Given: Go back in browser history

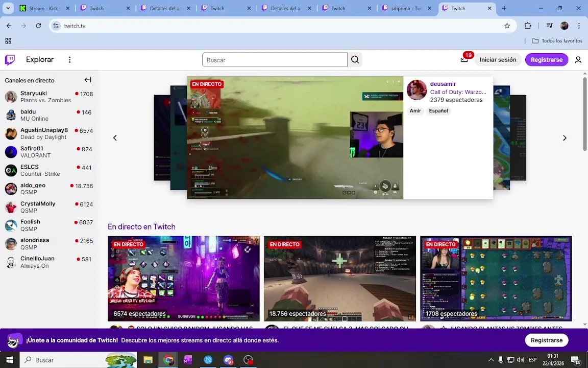Looking at the screenshot, I should pos(9,26).
